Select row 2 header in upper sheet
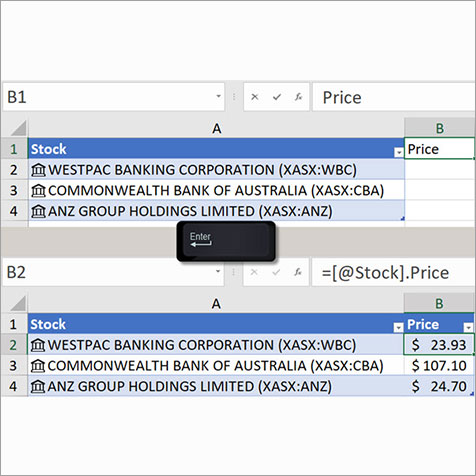The height and width of the screenshot is (476, 476). (x=14, y=170)
